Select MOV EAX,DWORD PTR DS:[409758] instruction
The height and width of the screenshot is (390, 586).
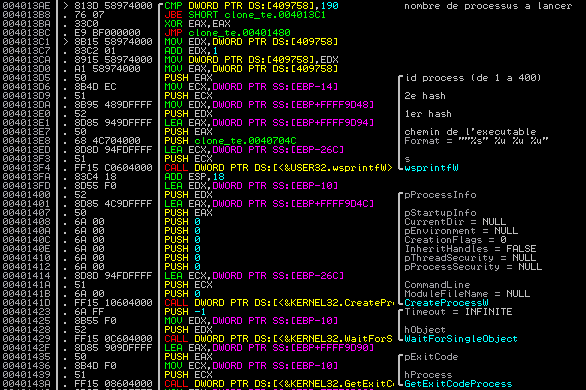click(251, 69)
